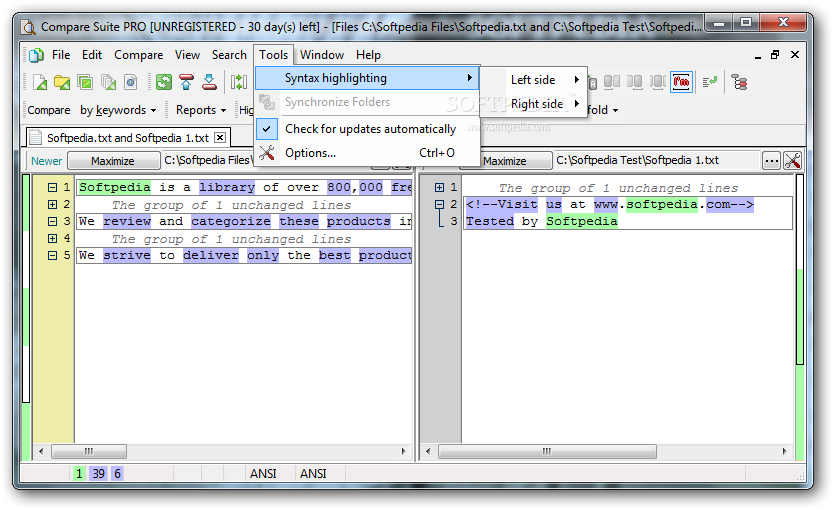Select the Softpedia.txt and Softpedia 1.txt tab
834x510 pixels.
tap(128, 138)
